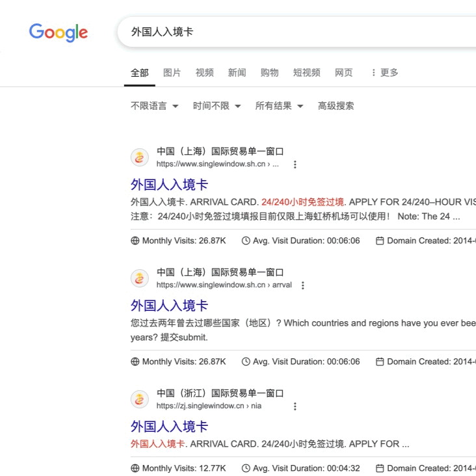The height and width of the screenshot is (476, 476).
Task: Select the 全部 tab
Action: pos(140,73)
